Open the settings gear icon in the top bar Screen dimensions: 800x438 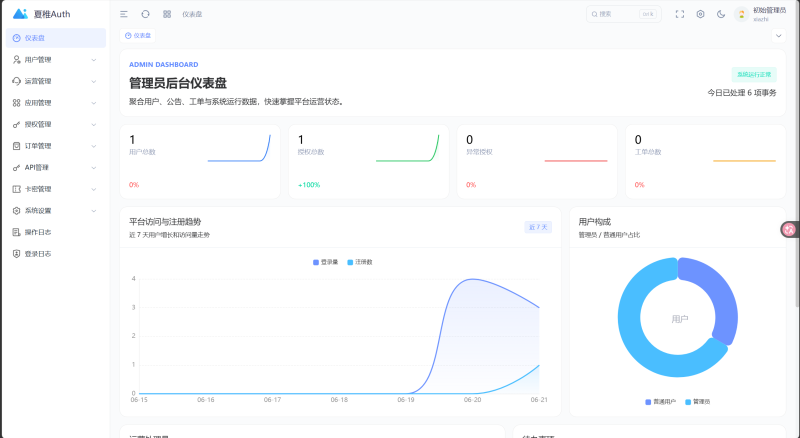[x=701, y=14]
